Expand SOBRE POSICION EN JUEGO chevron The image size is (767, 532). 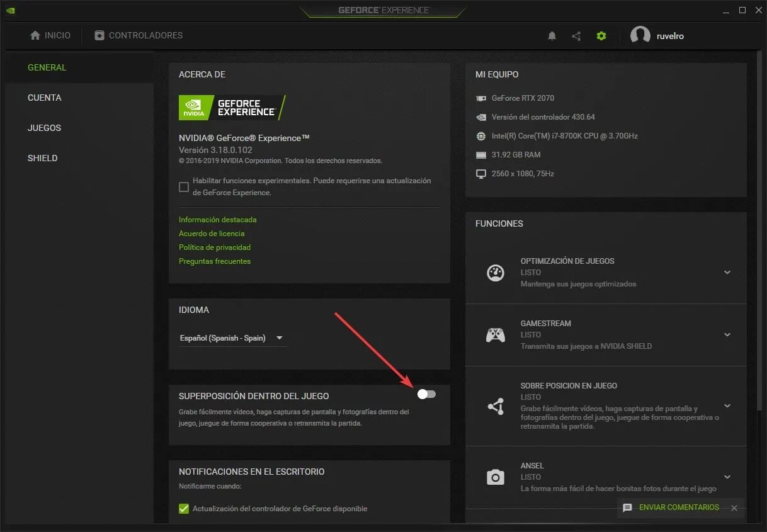coord(727,406)
